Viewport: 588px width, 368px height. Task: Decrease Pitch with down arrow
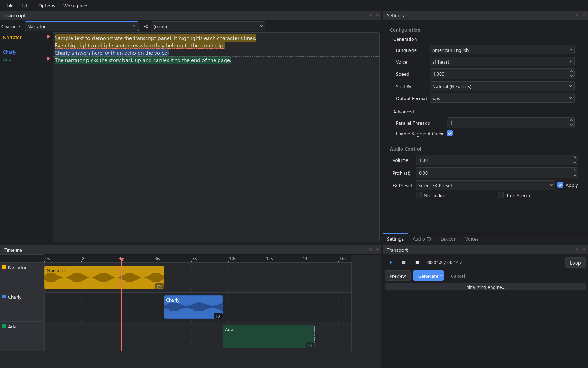575,175
